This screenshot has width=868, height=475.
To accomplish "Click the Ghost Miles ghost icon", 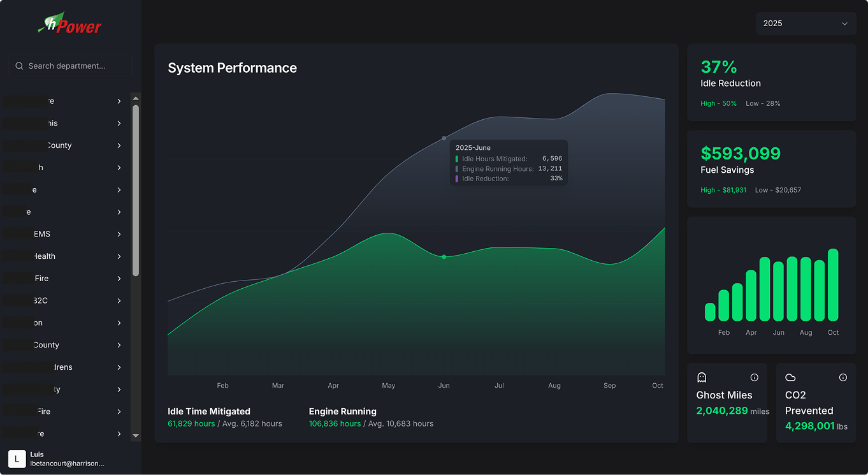I will pos(702,377).
